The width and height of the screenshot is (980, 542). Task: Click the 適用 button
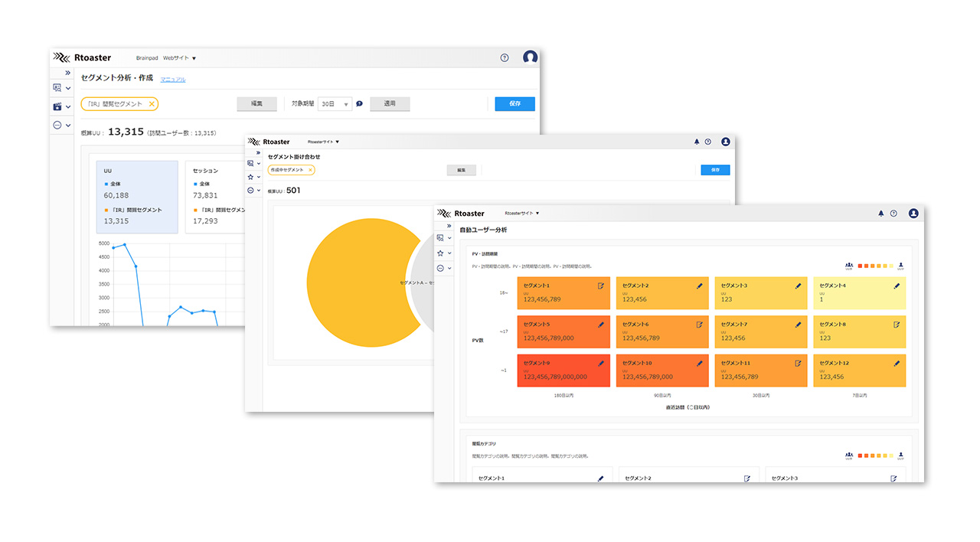pos(390,104)
